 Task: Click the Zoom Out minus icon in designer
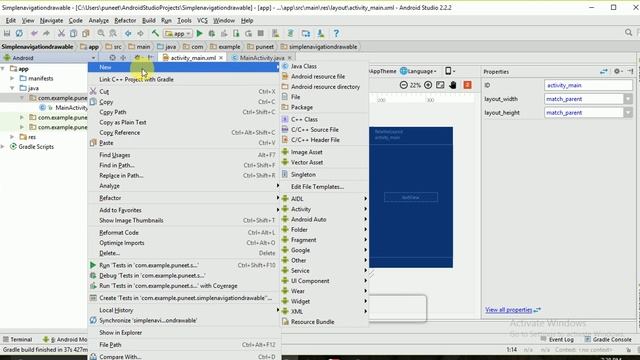[x=404, y=85]
